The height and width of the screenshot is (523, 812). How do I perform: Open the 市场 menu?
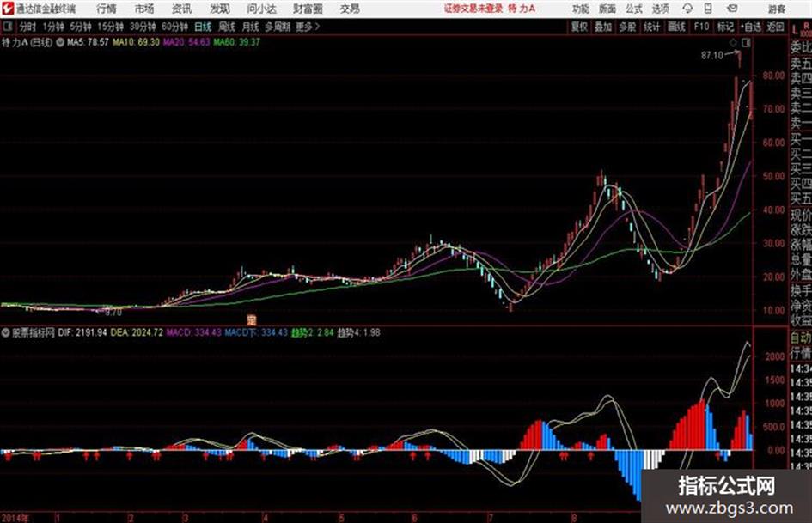144,9
